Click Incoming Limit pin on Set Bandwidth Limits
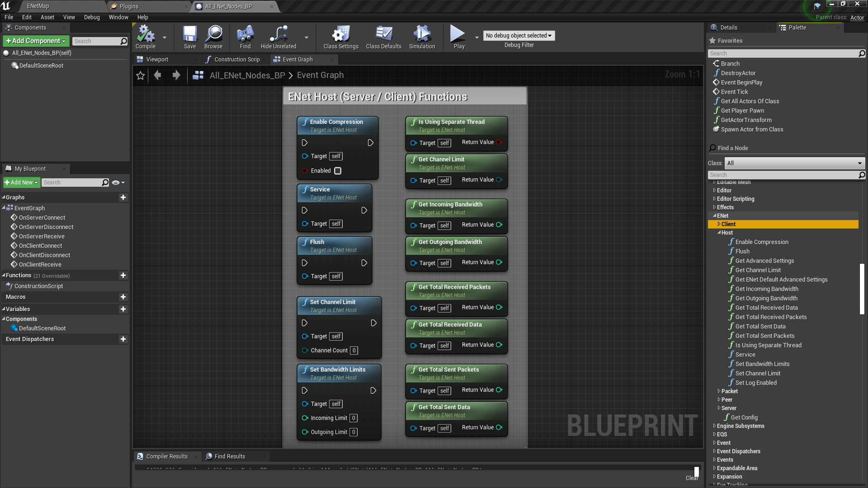The width and height of the screenshot is (868, 488). [x=305, y=418]
